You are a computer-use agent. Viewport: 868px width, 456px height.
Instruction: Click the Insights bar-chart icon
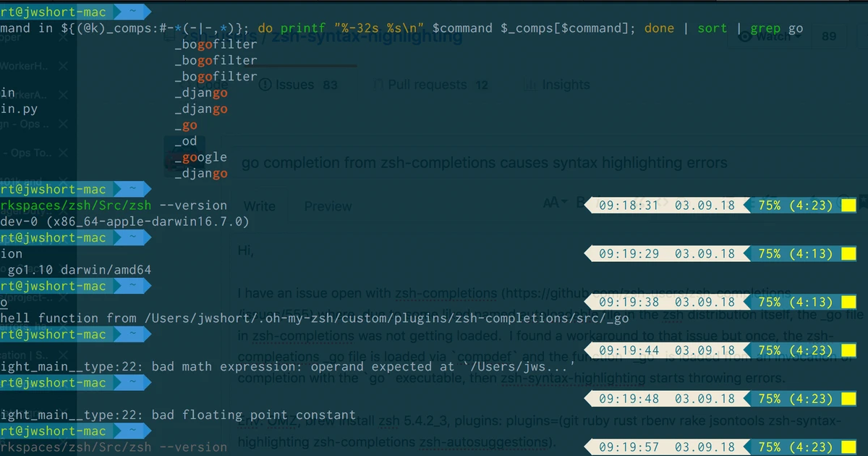[x=530, y=85]
